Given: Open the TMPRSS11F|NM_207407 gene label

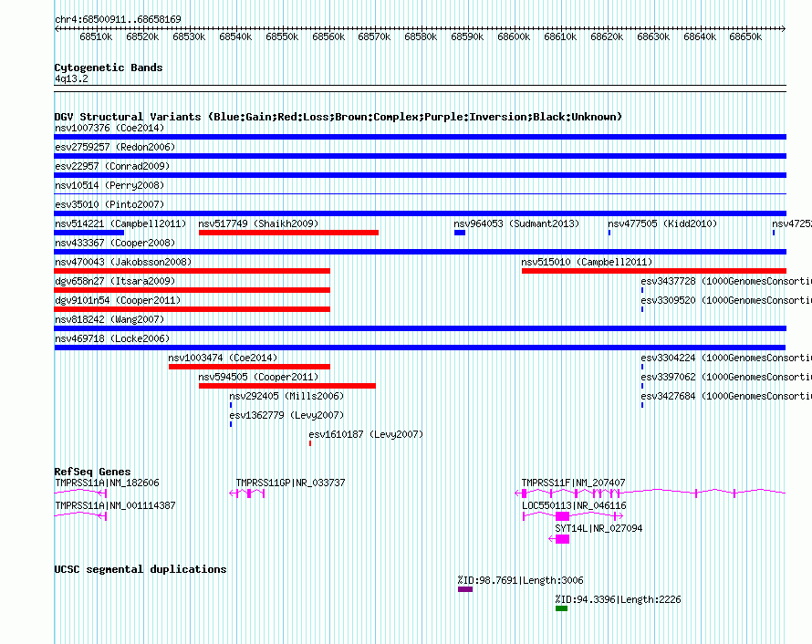Looking at the screenshot, I should (573, 483).
